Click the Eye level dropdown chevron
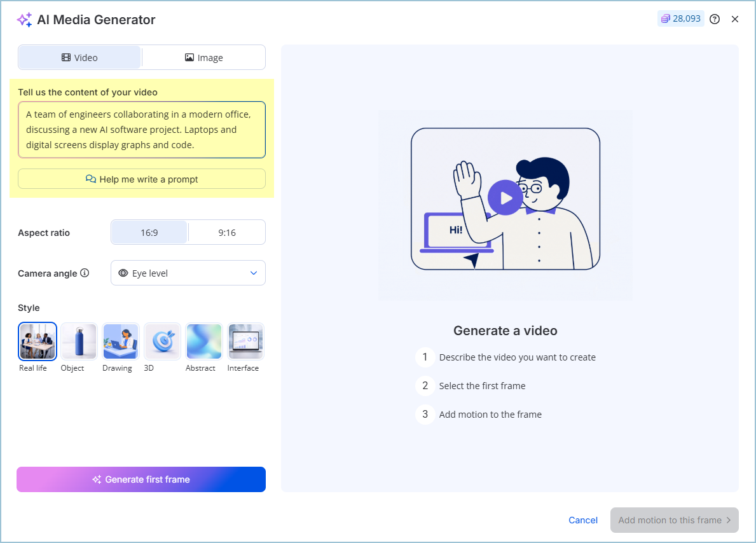 point(254,273)
